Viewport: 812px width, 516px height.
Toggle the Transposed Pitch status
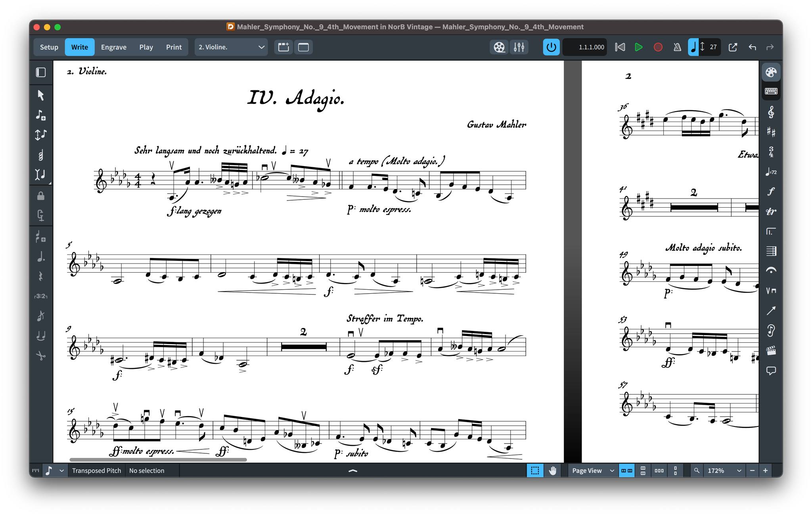point(96,470)
